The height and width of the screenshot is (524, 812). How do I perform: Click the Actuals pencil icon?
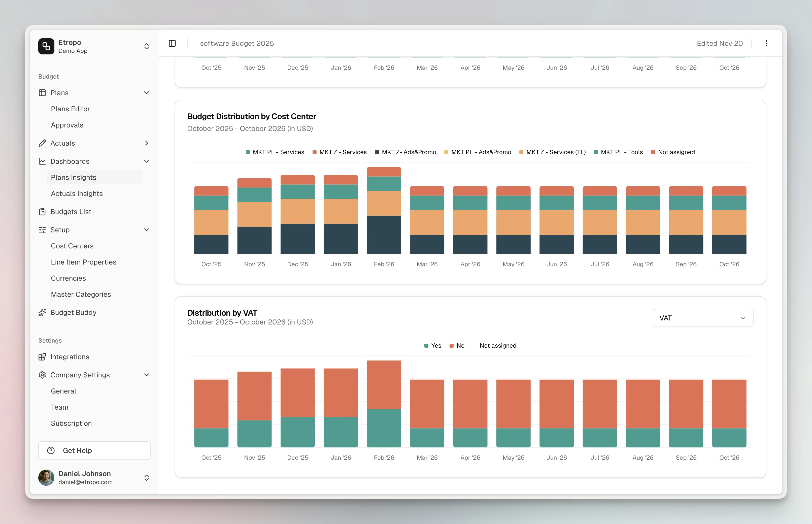[42, 143]
